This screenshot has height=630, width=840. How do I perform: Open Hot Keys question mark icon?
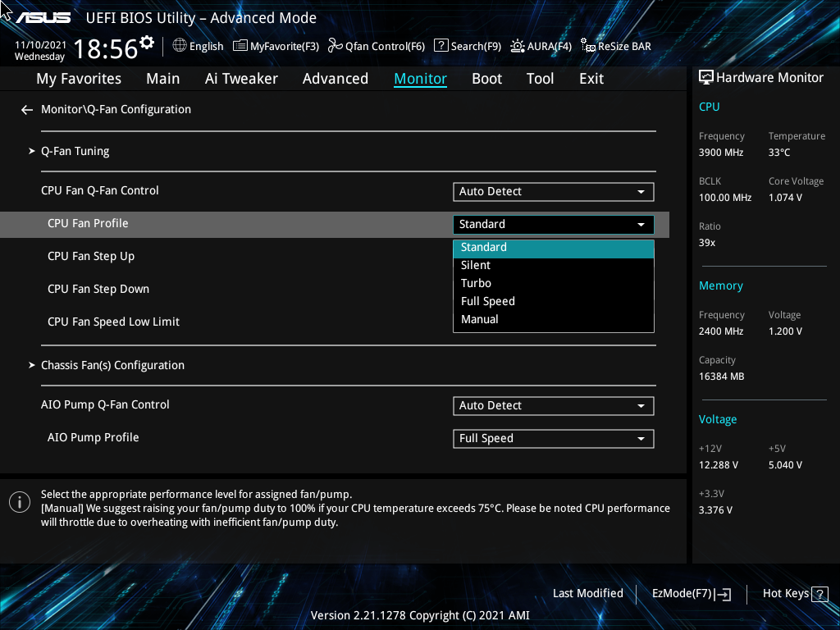819,594
